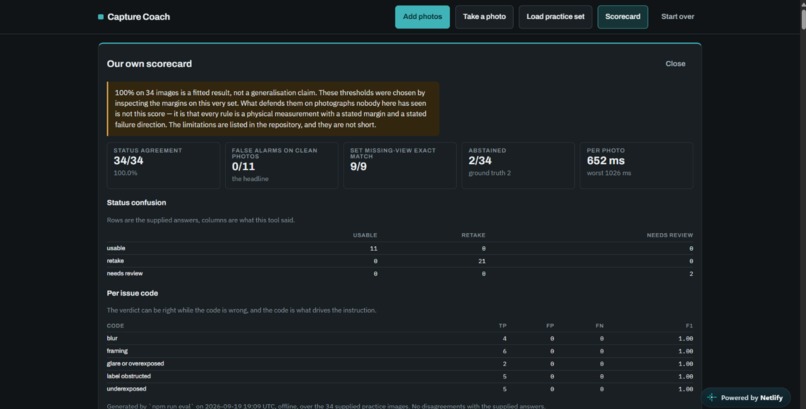Click the value 2 in needs review row
This screenshot has height=409, width=806.
click(x=691, y=274)
